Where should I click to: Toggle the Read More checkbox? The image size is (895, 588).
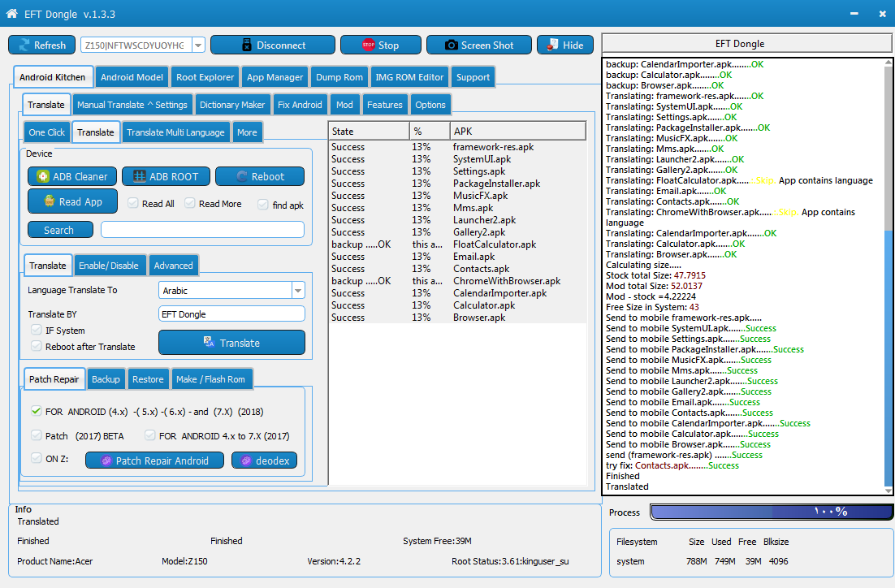190,203
